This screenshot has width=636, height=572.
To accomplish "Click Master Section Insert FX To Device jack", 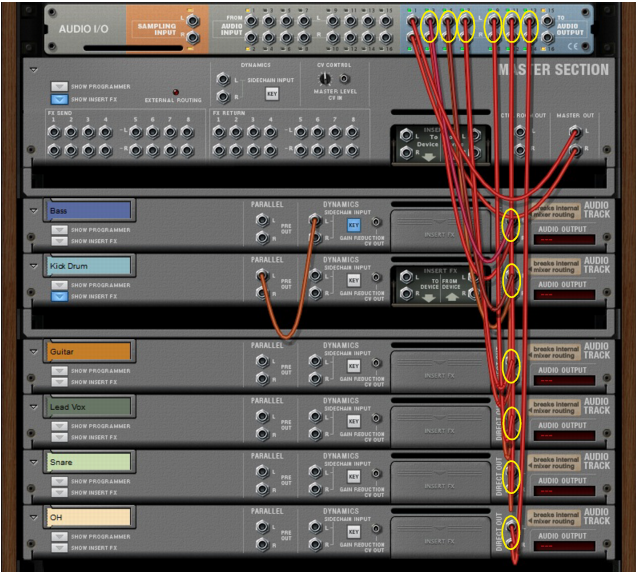I will coord(406,135).
